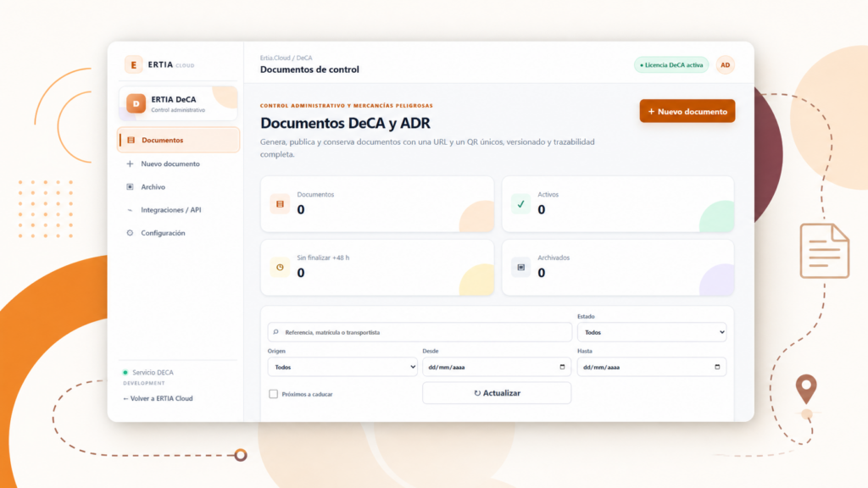Screen dimensions: 868x488
Task: Click the clock icon for Sin finalizar +48 h
Action: (280, 267)
